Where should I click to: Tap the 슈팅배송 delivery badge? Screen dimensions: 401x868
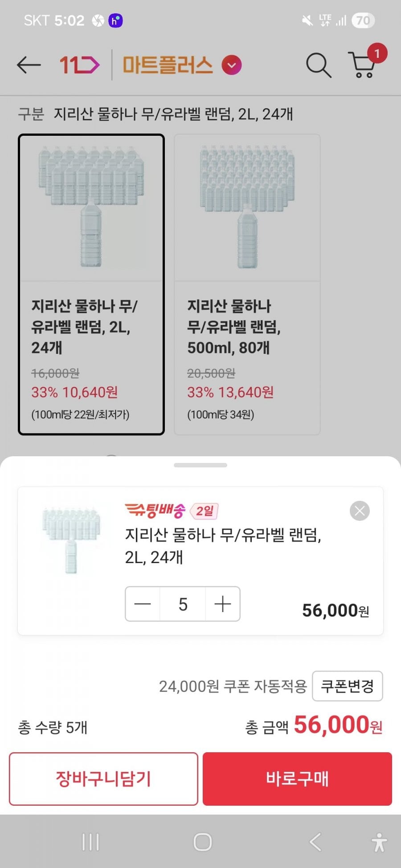coord(155,511)
